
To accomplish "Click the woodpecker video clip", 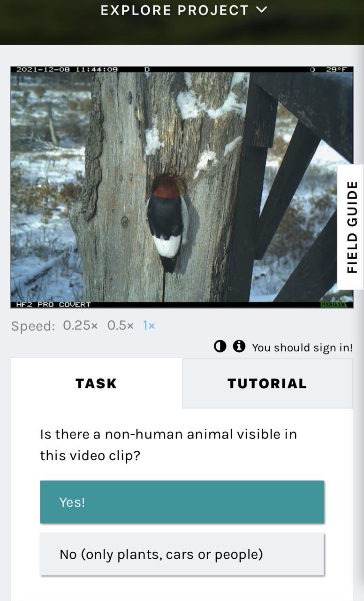I will point(182,187).
